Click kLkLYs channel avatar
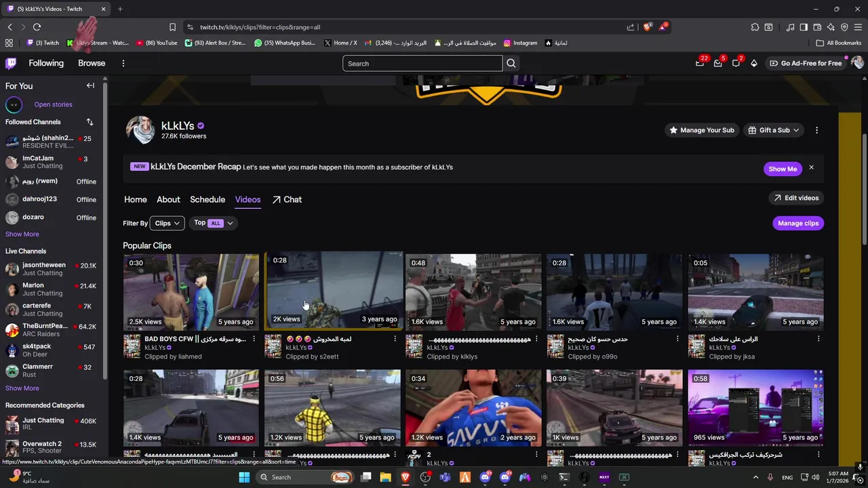The height and width of the screenshot is (488, 868). (140, 130)
